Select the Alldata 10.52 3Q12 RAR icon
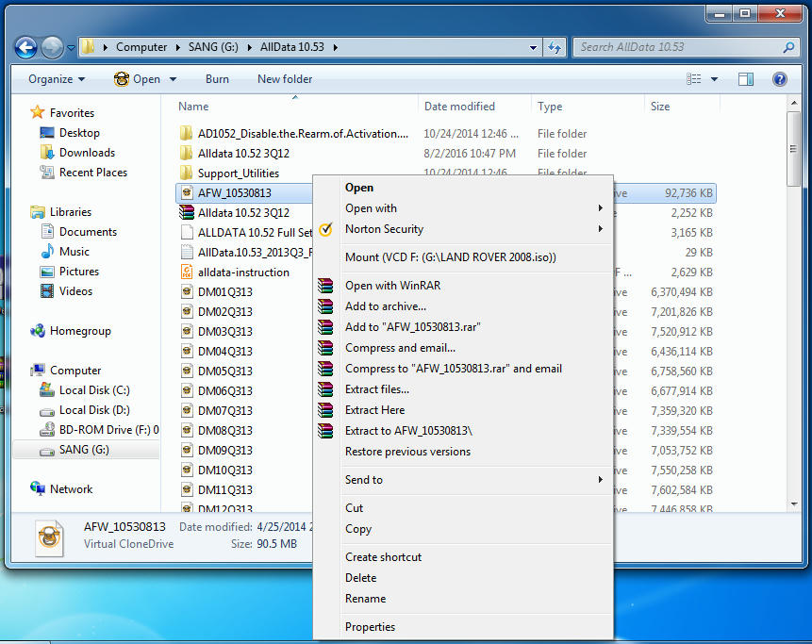The image size is (812, 644). tap(187, 213)
